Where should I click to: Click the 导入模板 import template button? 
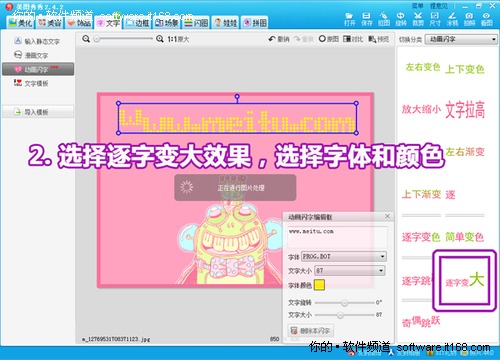38,112
